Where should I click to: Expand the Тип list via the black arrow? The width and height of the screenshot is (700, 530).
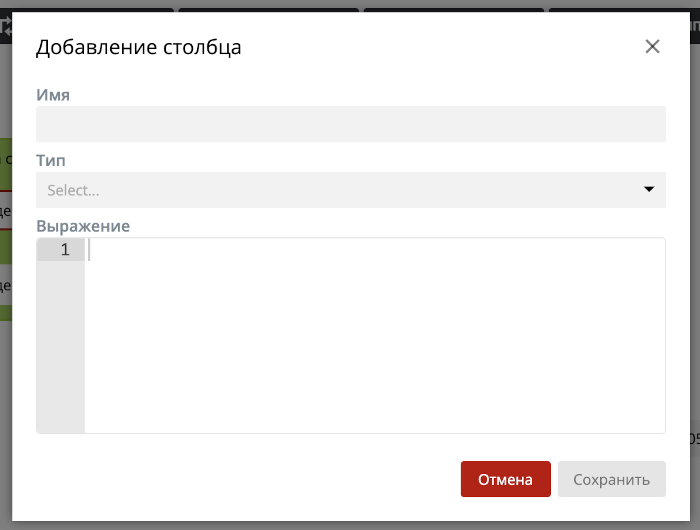[x=649, y=189]
